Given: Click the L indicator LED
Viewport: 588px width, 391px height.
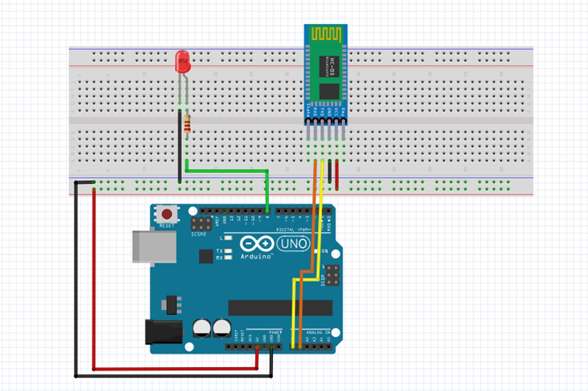Looking at the screenshot, I should tap(228, 238).
